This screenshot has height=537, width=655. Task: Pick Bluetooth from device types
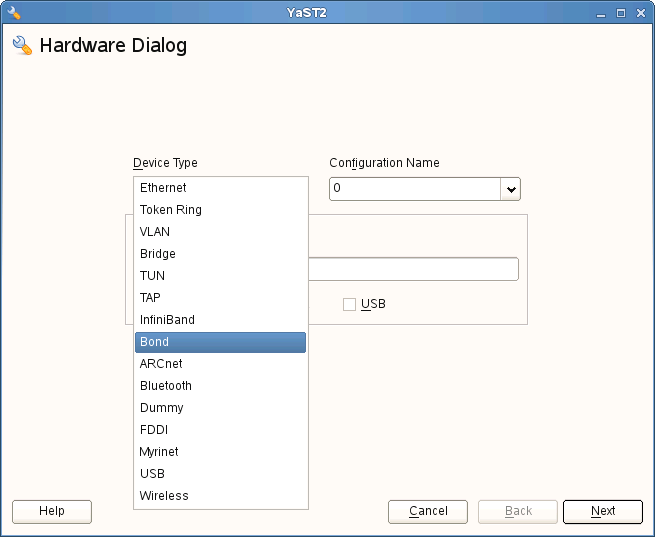coord(221,386)
